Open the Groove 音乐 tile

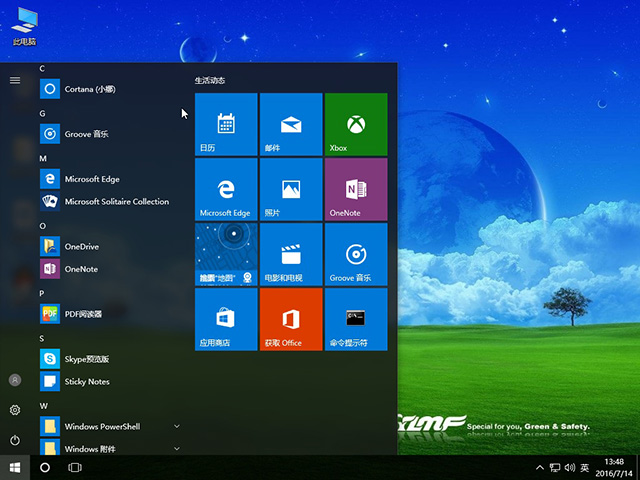click(355, 254)
